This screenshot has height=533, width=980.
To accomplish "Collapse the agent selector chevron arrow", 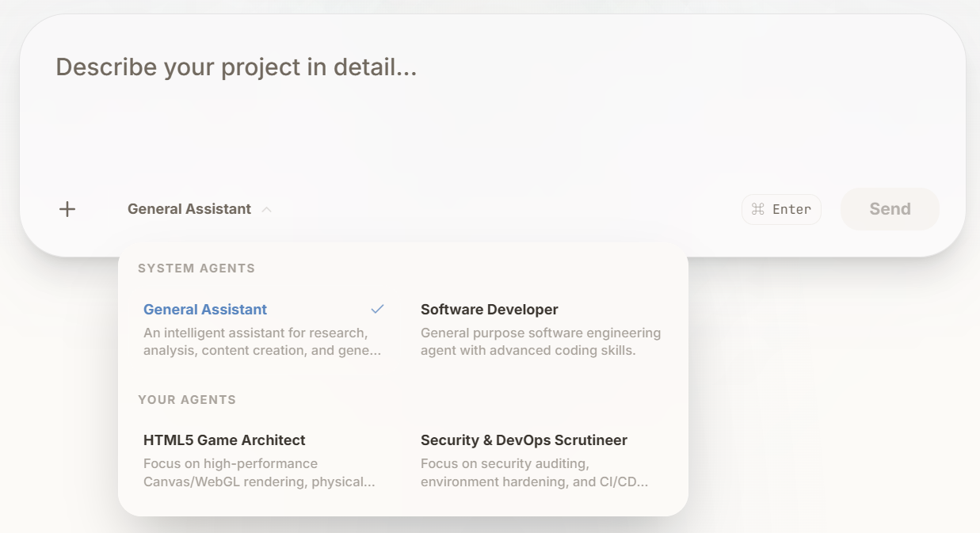I will tap(267, 210).
